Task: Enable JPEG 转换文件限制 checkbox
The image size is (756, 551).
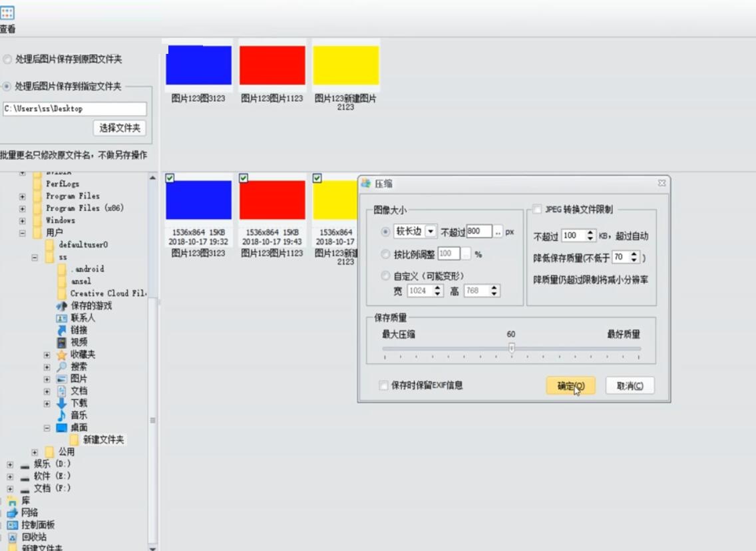Action: pos(537,209)
